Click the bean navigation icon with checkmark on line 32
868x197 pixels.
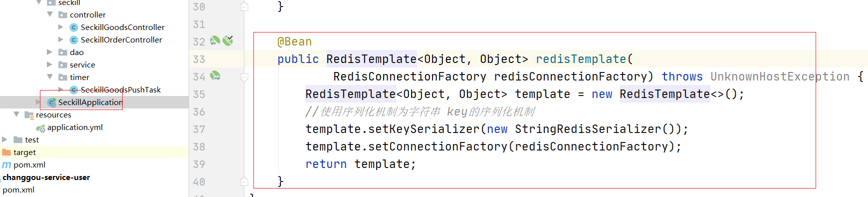tap(228, 40)
